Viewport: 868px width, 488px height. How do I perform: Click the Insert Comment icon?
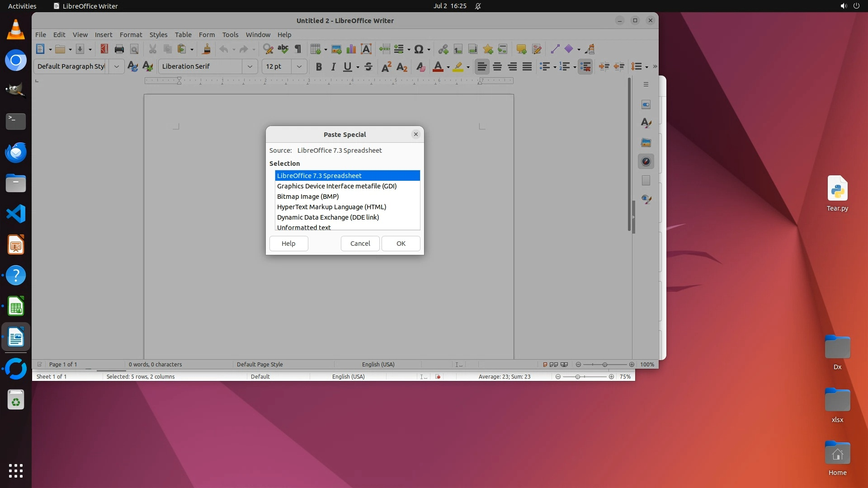click(x=521, y=49)
